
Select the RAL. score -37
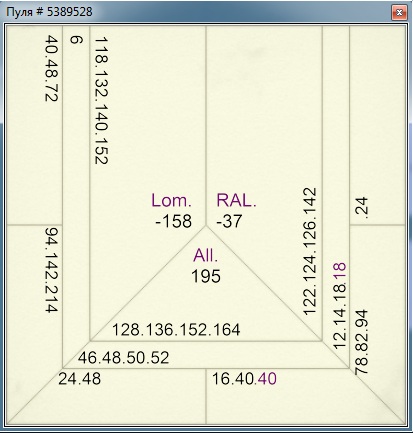click(229, 221)
